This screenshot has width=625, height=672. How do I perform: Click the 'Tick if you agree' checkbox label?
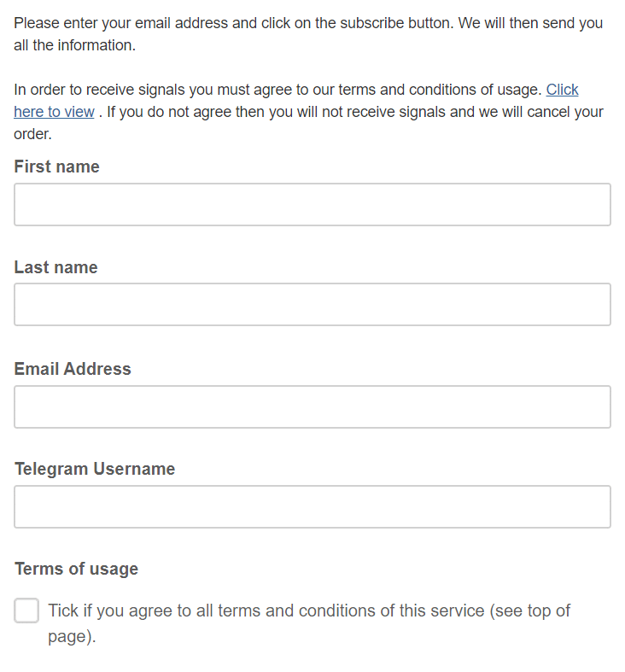click(309, 623)
